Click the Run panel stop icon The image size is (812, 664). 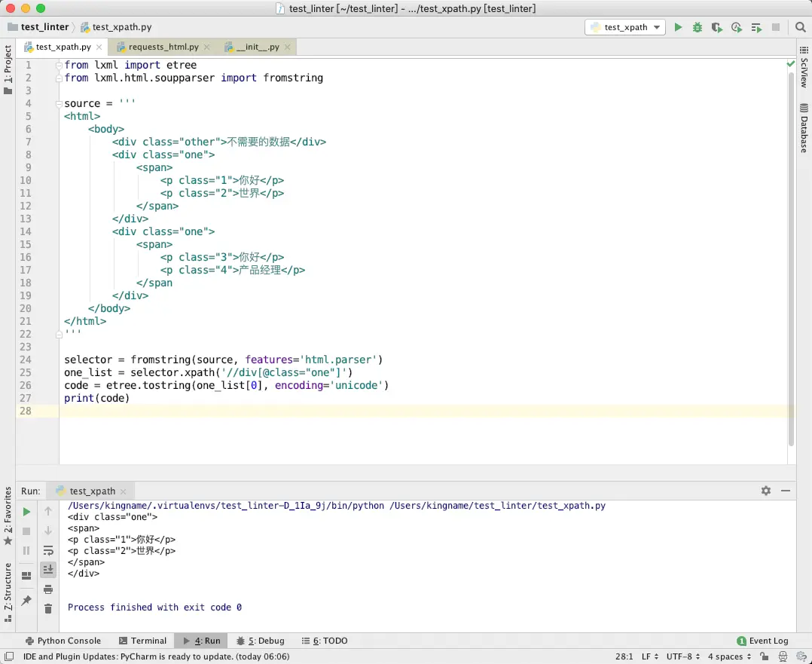(26, 531)
